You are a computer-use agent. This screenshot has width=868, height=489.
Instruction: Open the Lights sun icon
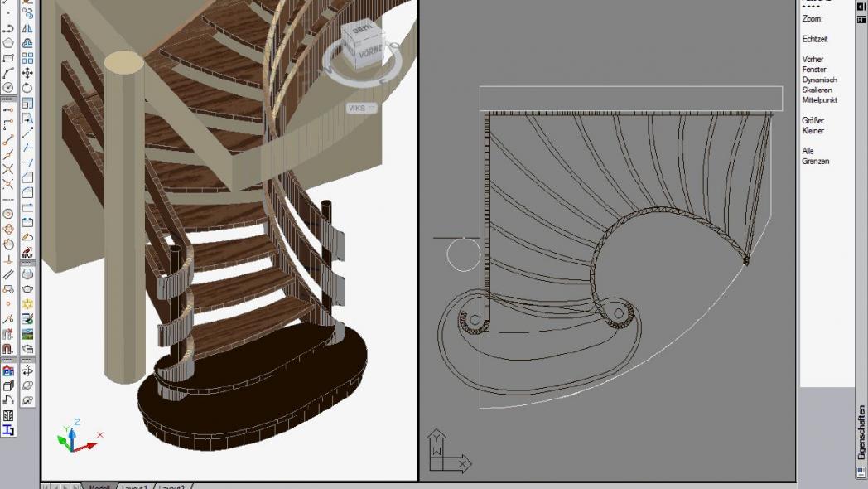point(27,304)
